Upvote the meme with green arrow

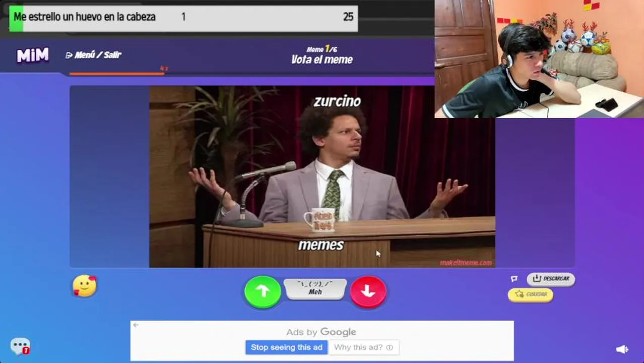(x=263, y=291)
